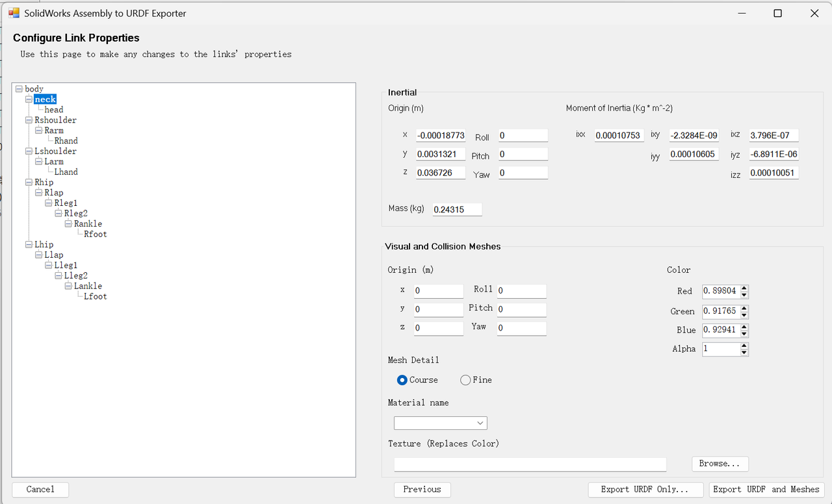Decrease the Alpha value

[x=744, y=353]
